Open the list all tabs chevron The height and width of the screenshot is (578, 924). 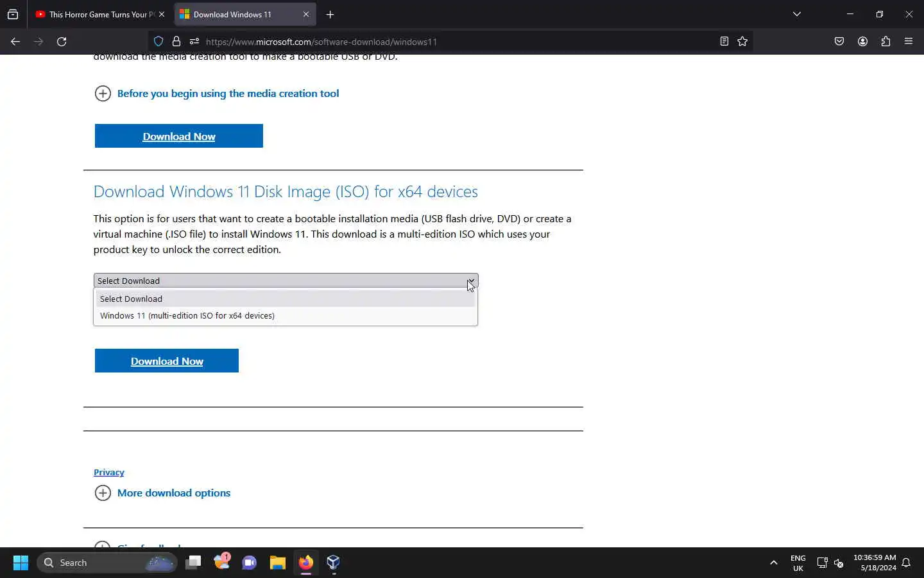pos(797,14)
